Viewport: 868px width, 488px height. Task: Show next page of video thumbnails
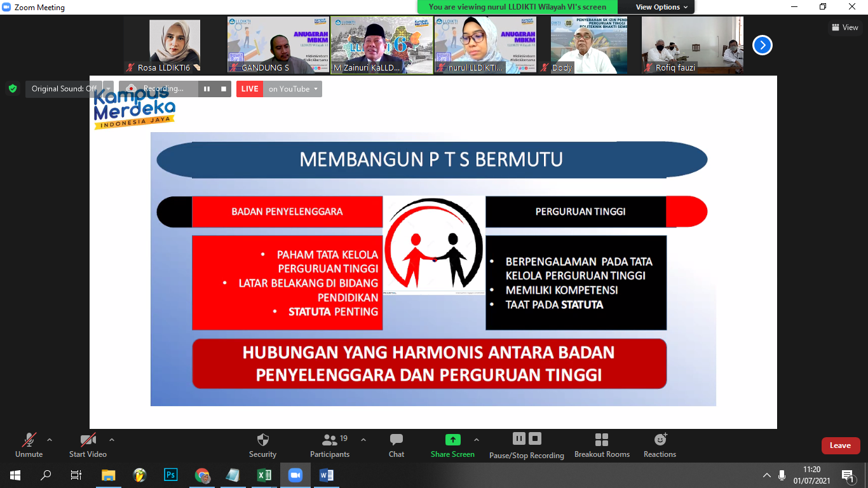[x=762, y=45]
